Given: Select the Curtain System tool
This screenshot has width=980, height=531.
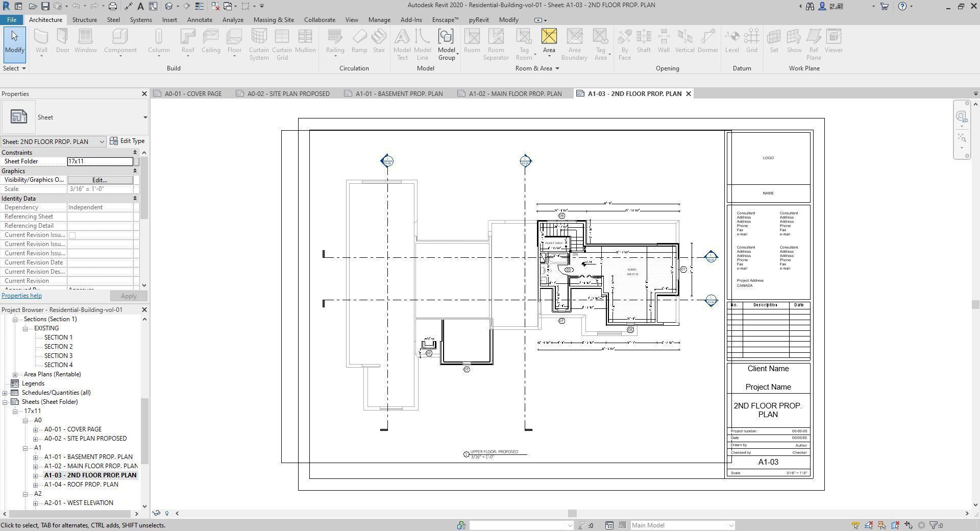Looking at the screenshot, I should click(x=259, y=45).
